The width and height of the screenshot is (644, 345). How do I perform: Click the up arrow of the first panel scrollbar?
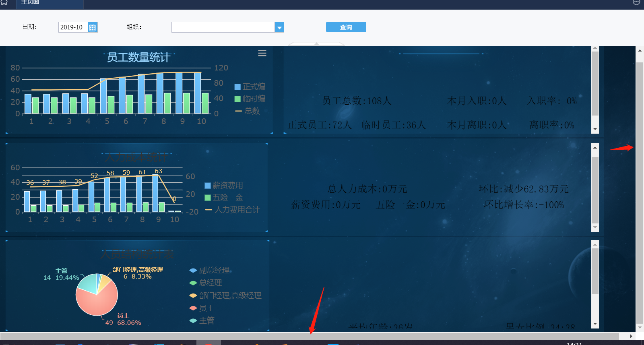pos(595,48)
